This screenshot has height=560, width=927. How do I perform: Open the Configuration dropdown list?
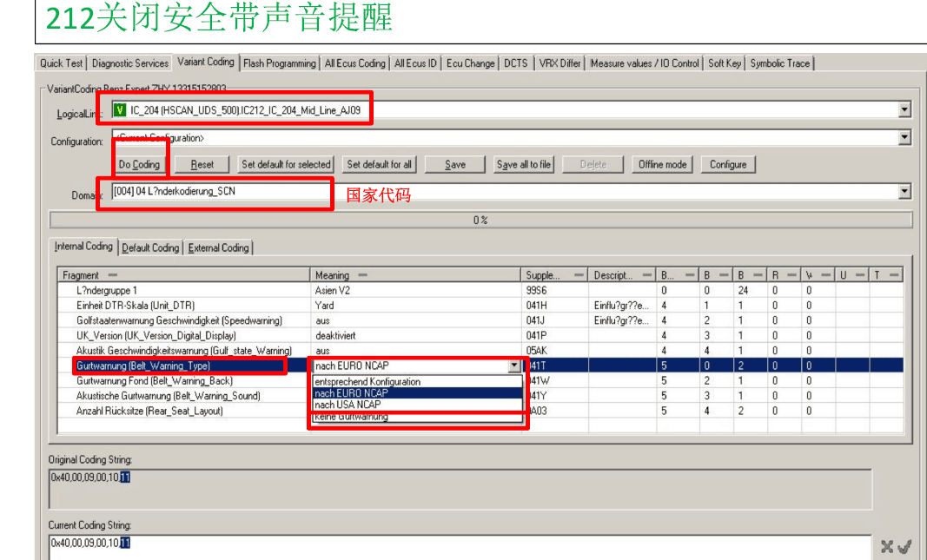[904, 138]
